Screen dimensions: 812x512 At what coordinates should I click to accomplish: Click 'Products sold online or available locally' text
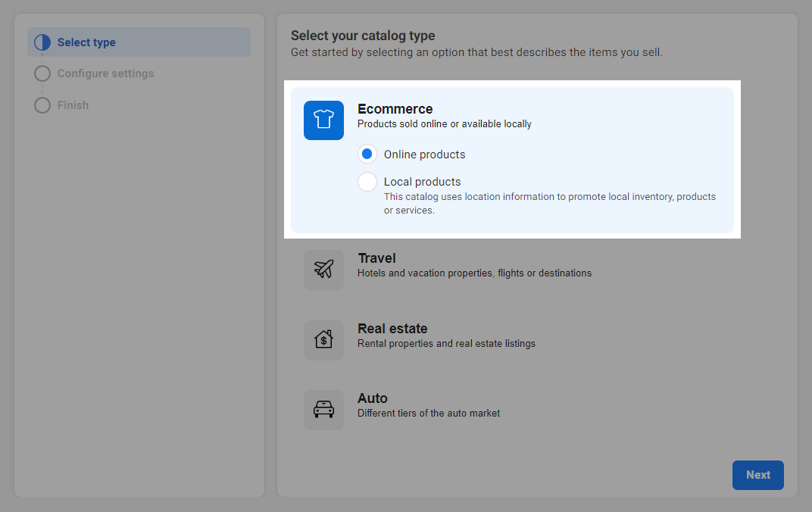pos(445,123)
